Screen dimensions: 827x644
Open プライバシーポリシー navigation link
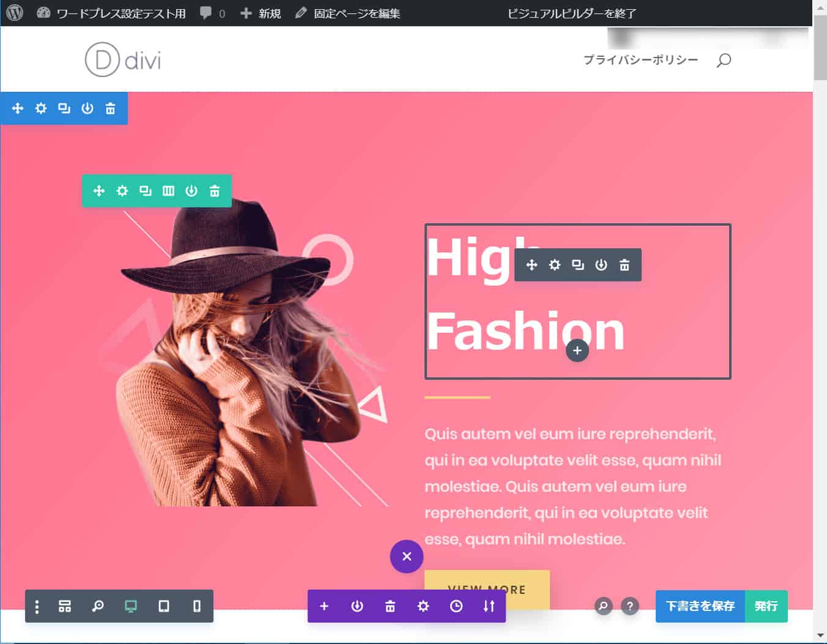tap(640, 60)
